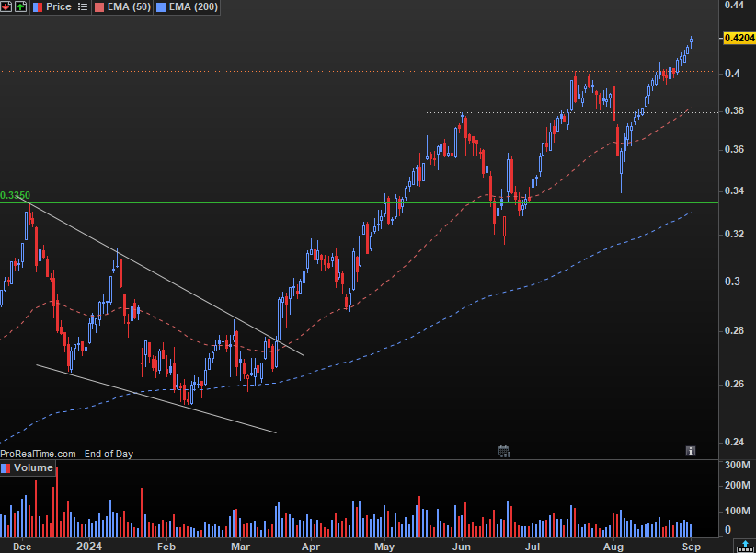Click the calendar events icon on chart
The width and height of the screenshot is (756, 553).
point(504,451)
